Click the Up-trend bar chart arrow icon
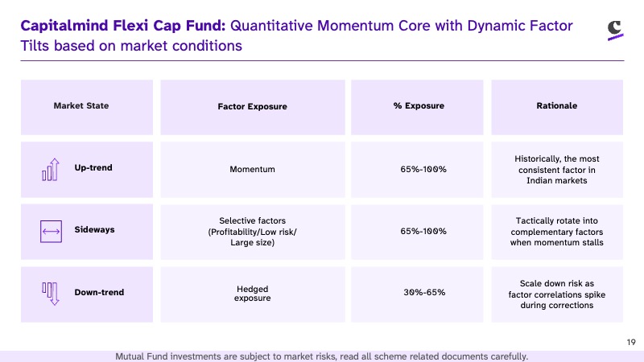This screenshot has width=644, height=362. tap(51, 170)
